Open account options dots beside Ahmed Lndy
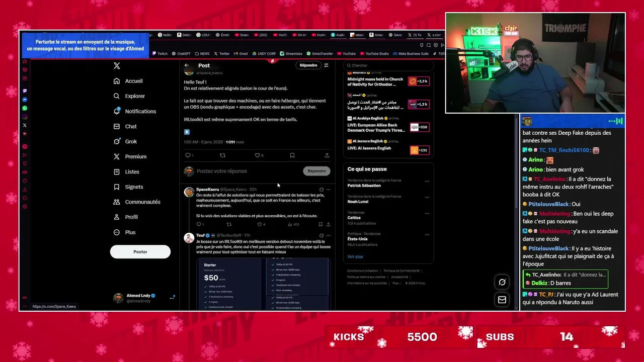 (x=172, y=298)
